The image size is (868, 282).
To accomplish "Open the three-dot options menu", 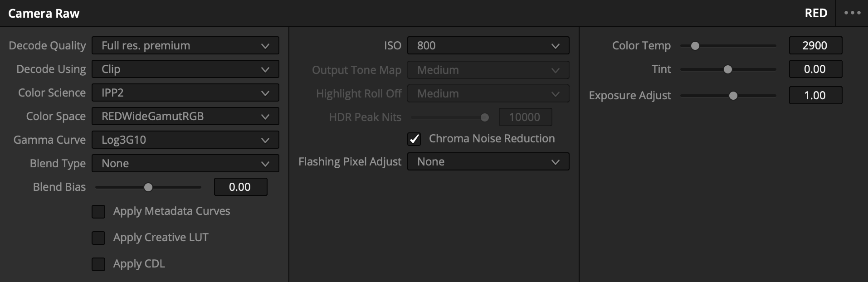I will point(852,13).
